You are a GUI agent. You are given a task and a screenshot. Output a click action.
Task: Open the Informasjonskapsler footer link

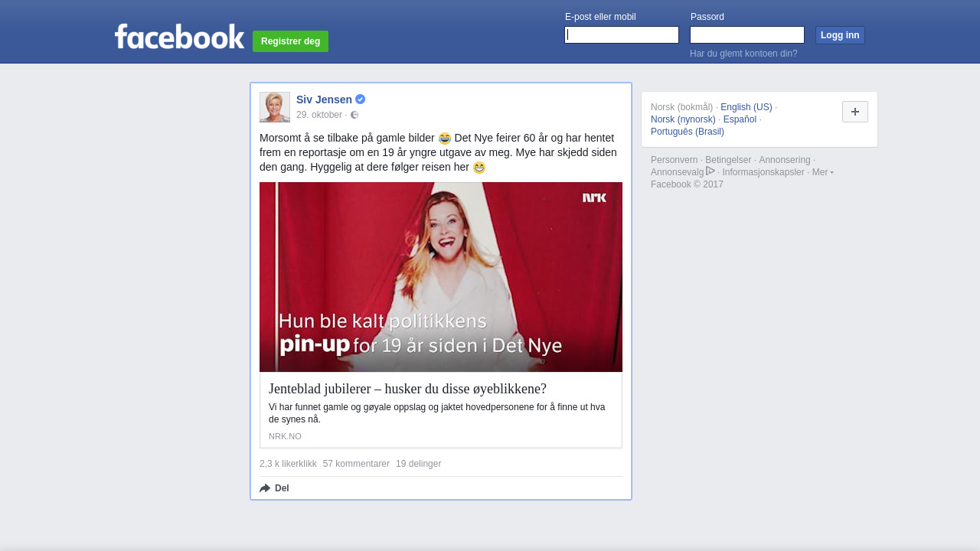pyautogui.click(x=763, y=172)
